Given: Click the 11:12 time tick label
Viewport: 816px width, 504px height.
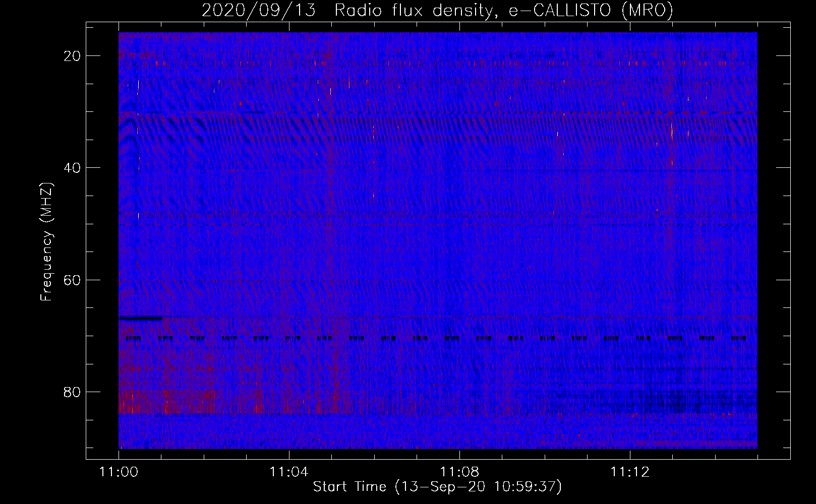Looking at the screenshot, I should [630, 472].
